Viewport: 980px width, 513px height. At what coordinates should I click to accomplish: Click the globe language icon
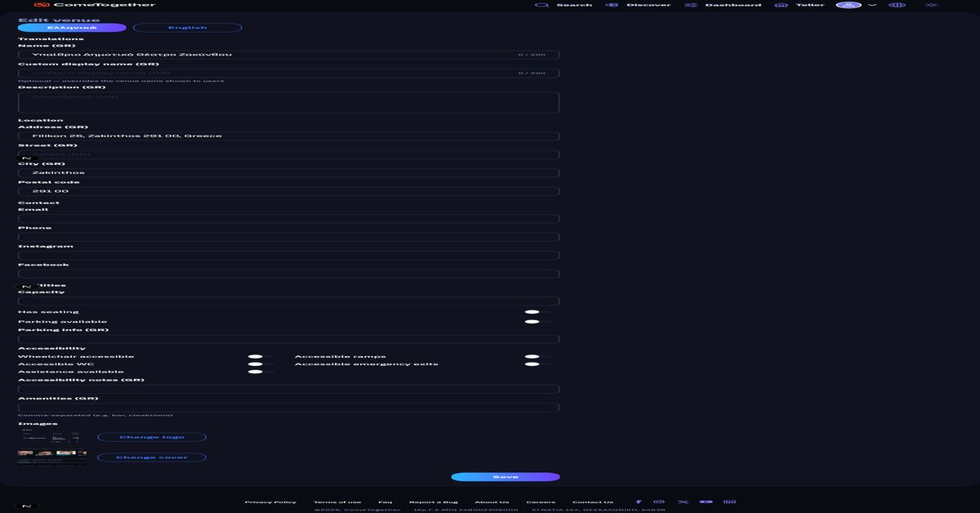tap(897, 5)
